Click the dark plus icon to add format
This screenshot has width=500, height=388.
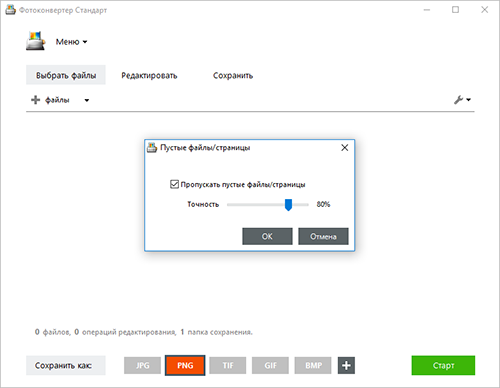point(346,365)
